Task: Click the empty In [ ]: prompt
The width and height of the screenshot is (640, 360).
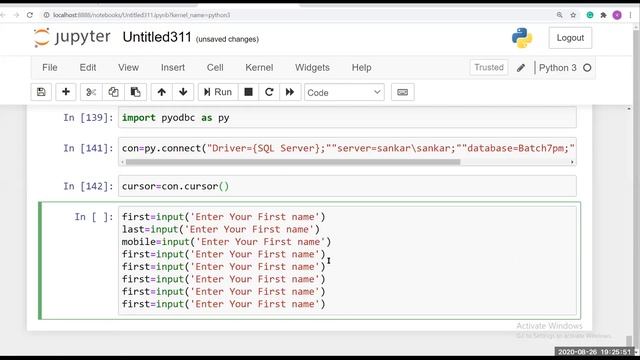Action: coord(93,217)
